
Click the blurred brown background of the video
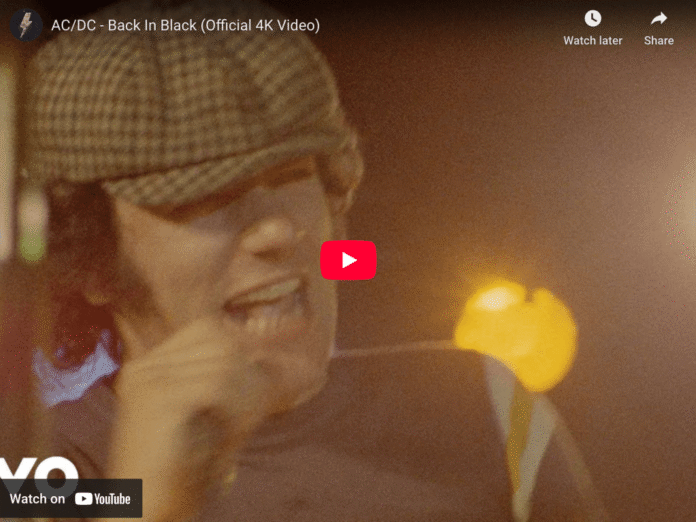pos(510,155)
